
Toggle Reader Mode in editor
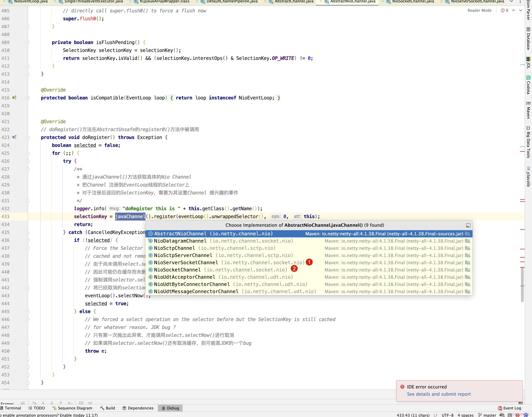click(479, 10)
